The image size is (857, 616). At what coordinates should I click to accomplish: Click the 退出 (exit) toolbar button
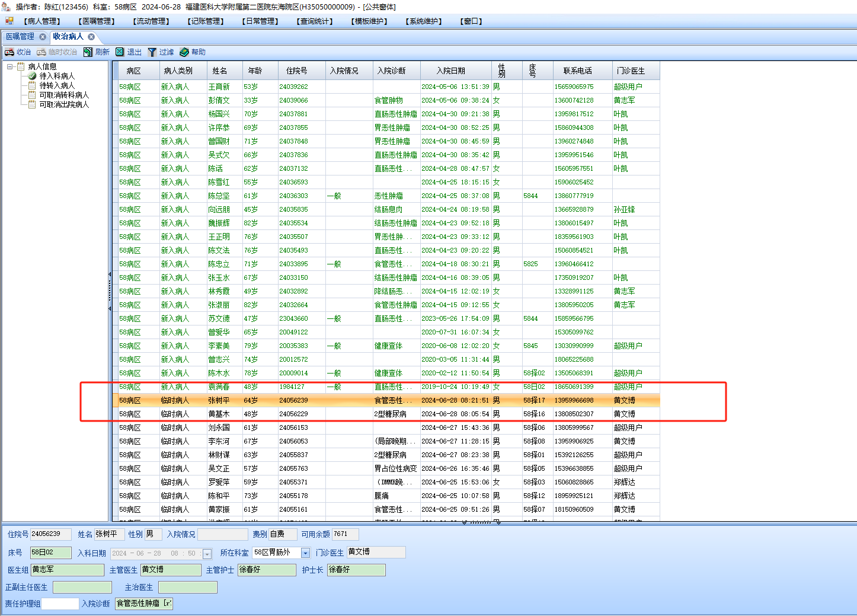pyautogui.click(x=129, y=52)
